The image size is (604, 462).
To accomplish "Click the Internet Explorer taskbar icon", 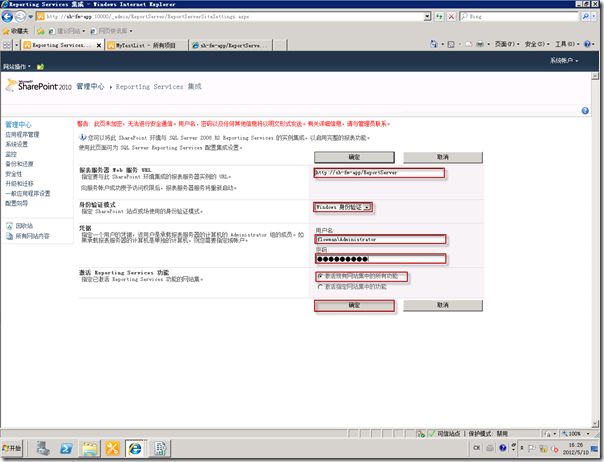I will pyautogui.click(x=135, y=448).
